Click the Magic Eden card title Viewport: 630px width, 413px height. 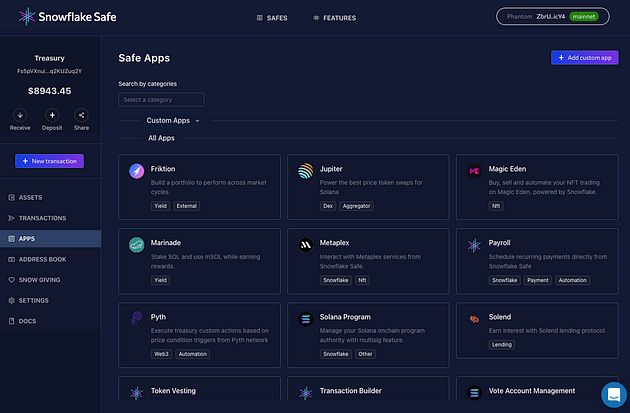click(507, 169)
